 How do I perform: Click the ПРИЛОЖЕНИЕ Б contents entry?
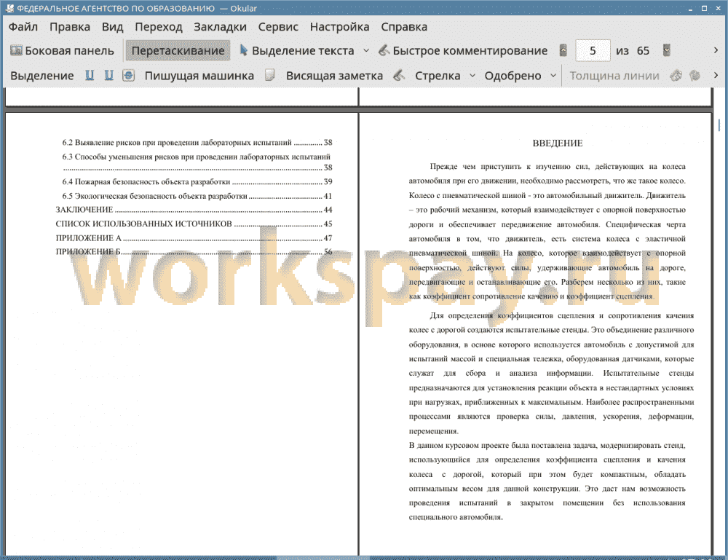[x=194, y=252]
